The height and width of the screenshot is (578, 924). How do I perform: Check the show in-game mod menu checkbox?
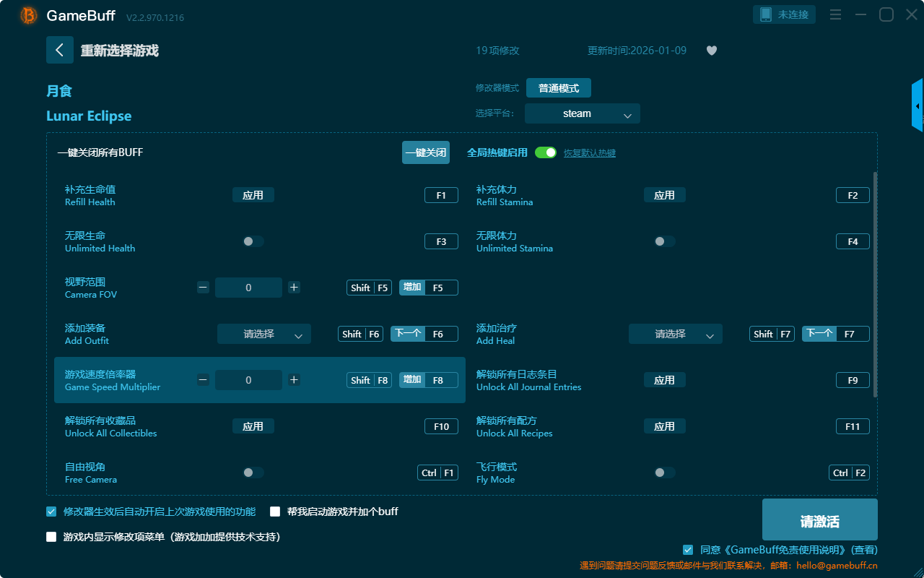click(51, 537)
